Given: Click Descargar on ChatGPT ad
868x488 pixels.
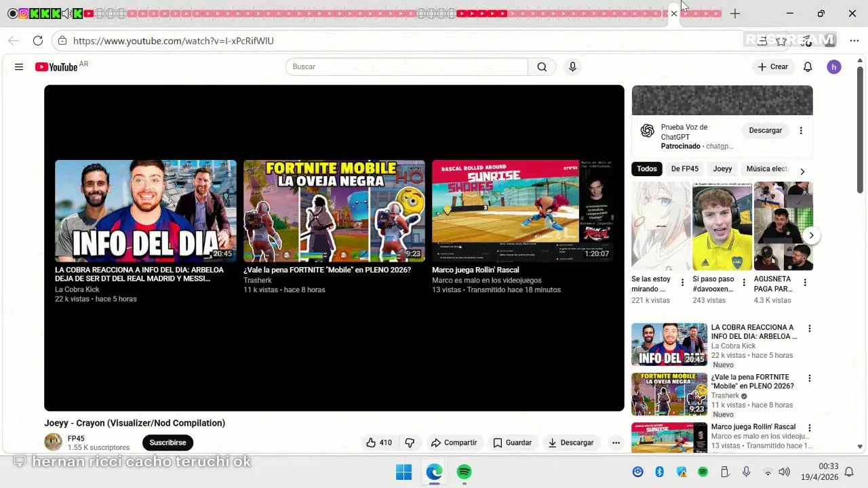Looking at the screenshot, I should click(x=766, y=130).
